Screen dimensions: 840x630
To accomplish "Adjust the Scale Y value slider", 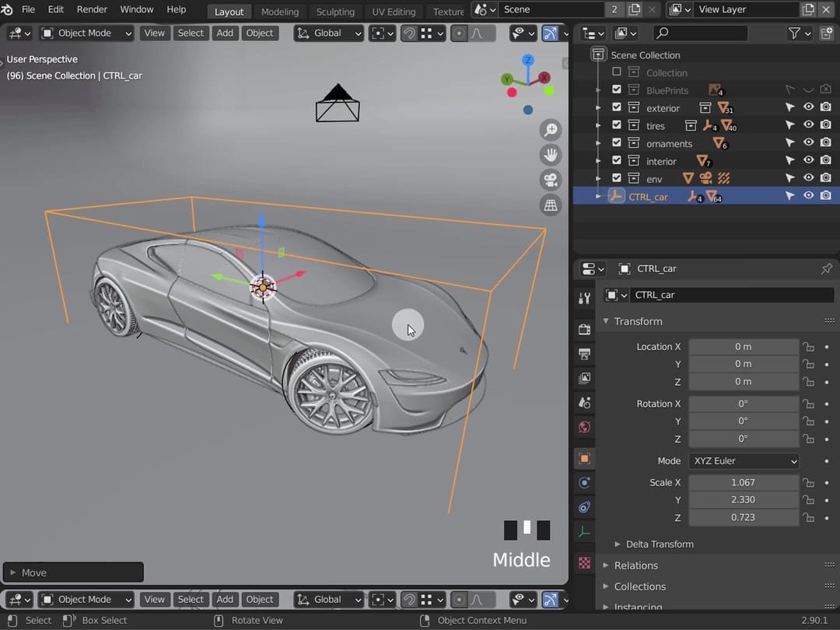I will point(744,499).
